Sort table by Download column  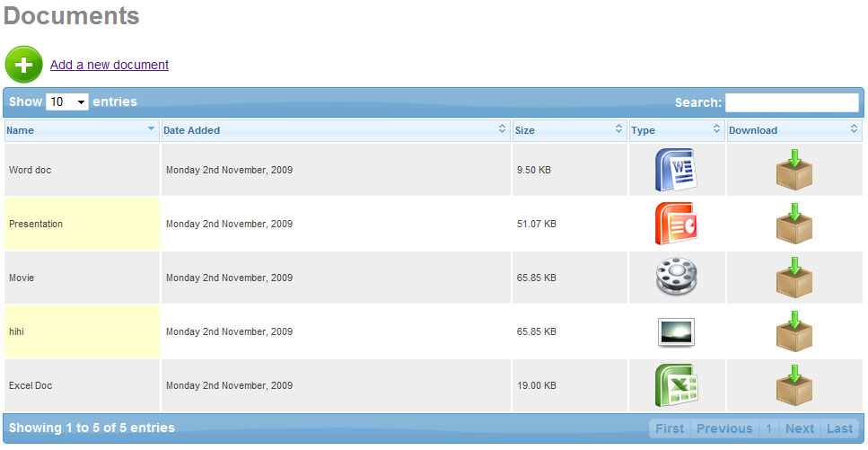pos(793,131)
